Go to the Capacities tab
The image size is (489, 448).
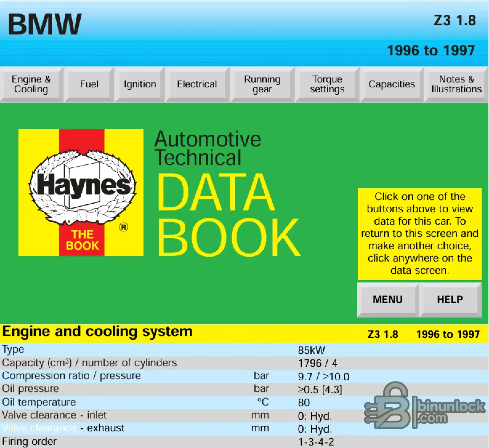(392, 84)
